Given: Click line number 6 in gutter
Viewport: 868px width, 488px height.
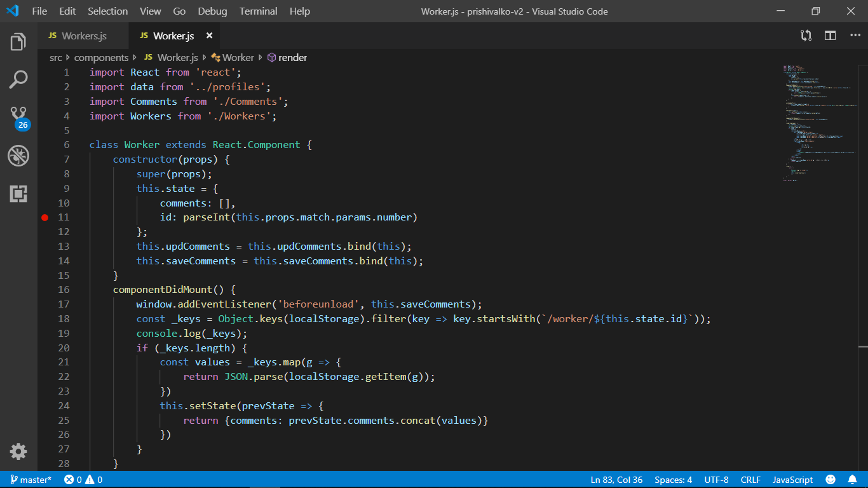Looking at the screenshot, I should click(x=67, y=145).
